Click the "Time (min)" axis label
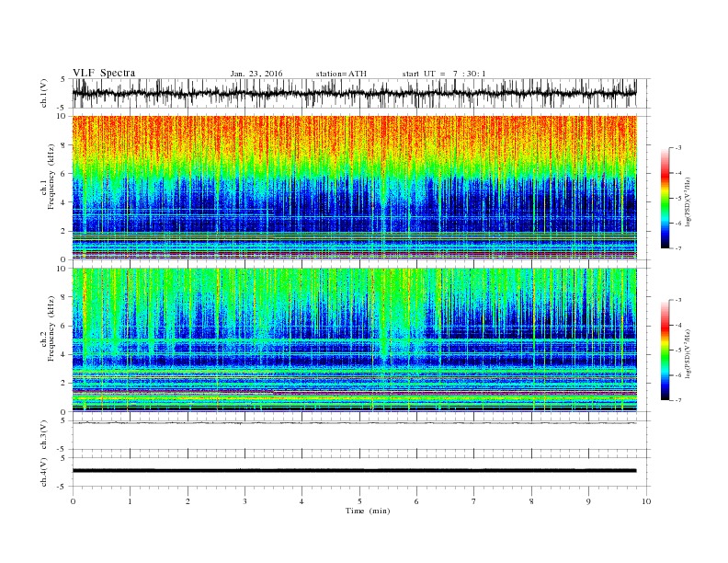 tap(368, 511)
